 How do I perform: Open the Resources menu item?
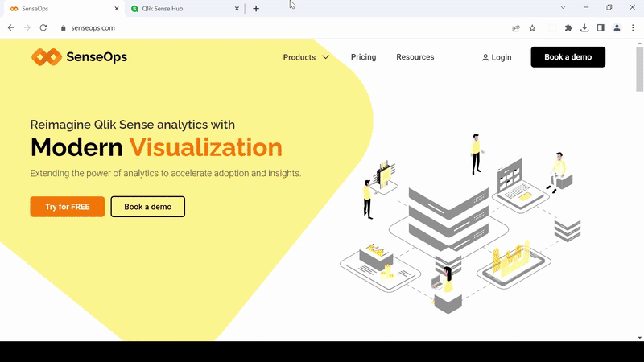click(415, 57)
